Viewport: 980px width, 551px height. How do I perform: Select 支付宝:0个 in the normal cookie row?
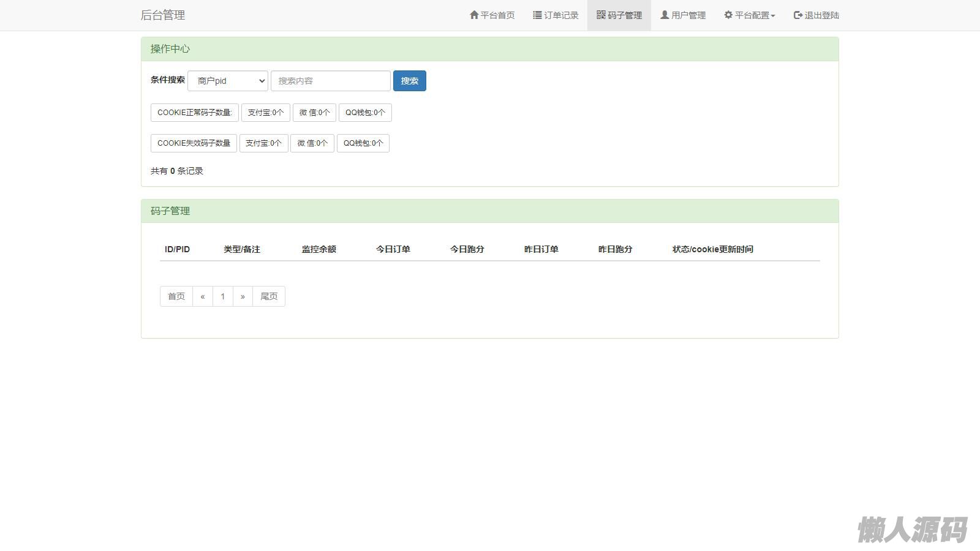[266, 113]
